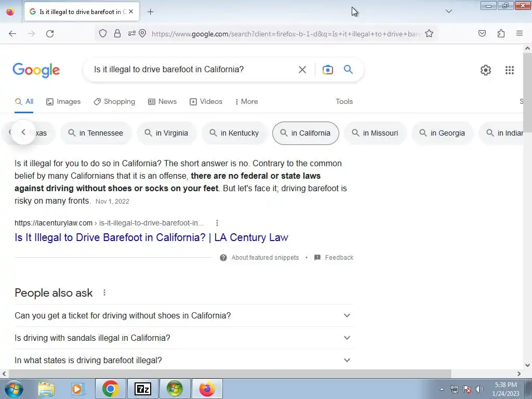Click the Feedback flag icon
The image size is (532, 399).
(x=317, y=258)
